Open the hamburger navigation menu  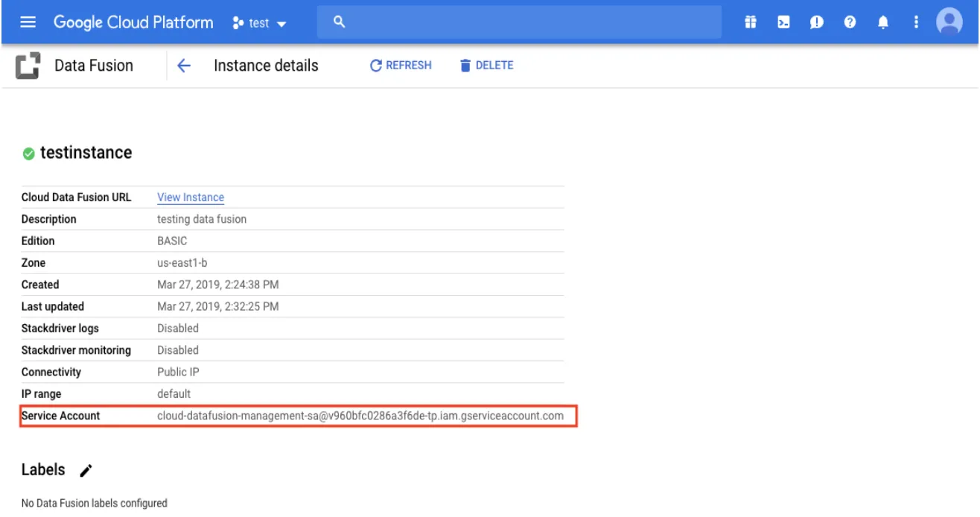tap(28, 22)
